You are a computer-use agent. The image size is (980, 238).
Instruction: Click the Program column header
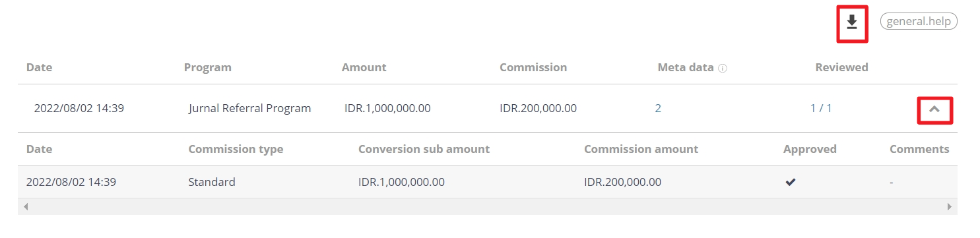coord(208,67)
